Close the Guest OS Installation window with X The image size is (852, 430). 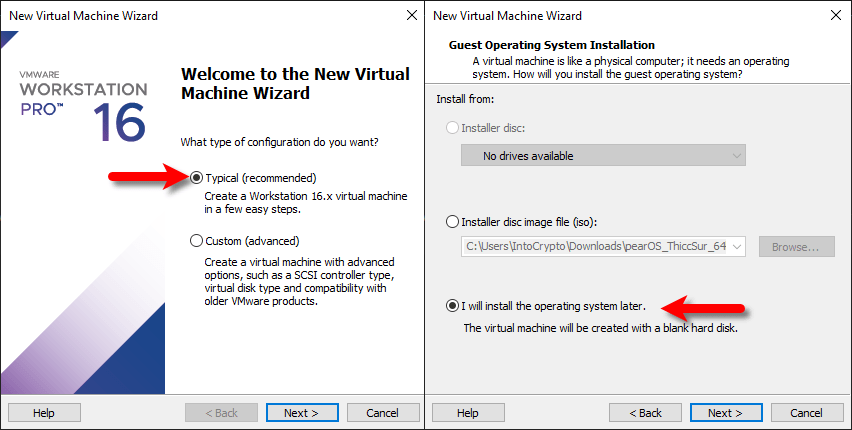[x=836, y=15]
